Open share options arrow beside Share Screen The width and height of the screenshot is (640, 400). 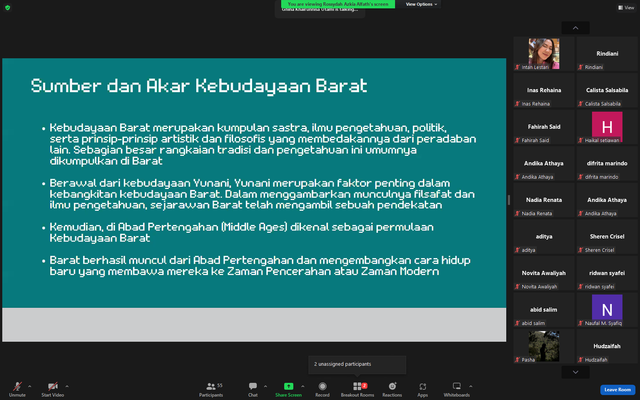[x=302, y=386]
